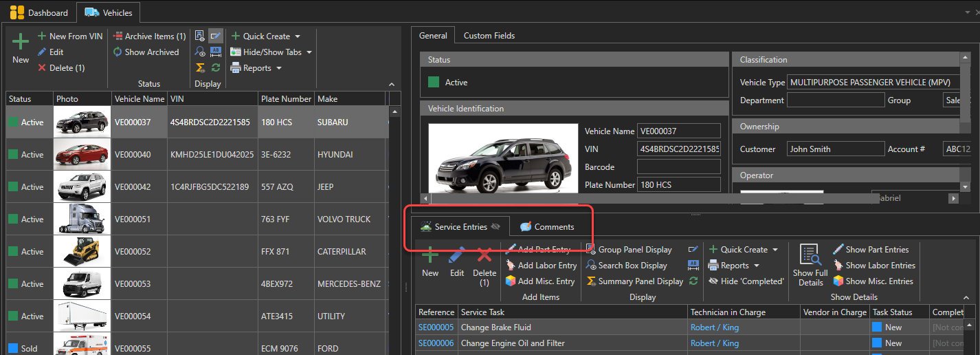Open service entry link SE000005
Viewport: 980px width, 355px height.
(436, 327)
